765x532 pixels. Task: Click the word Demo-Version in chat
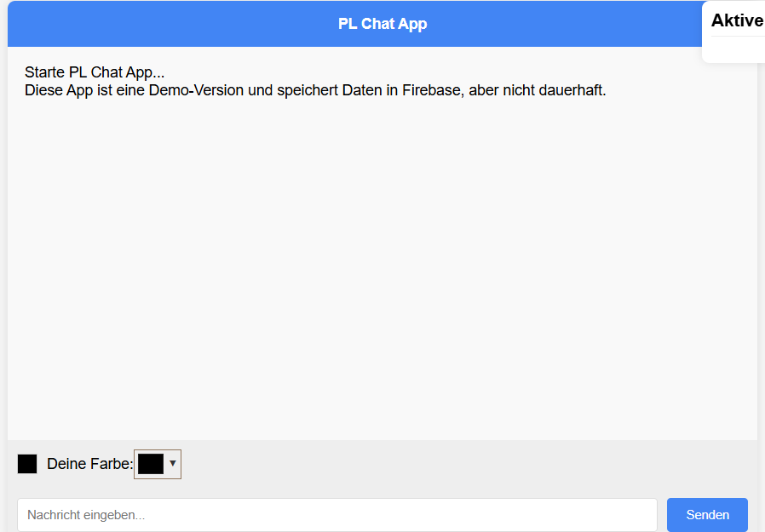196,90
